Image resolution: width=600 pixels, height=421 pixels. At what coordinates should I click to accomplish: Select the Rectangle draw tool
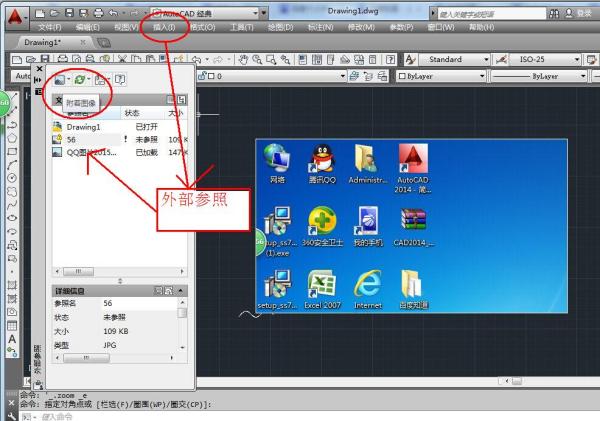coord(12,151)
